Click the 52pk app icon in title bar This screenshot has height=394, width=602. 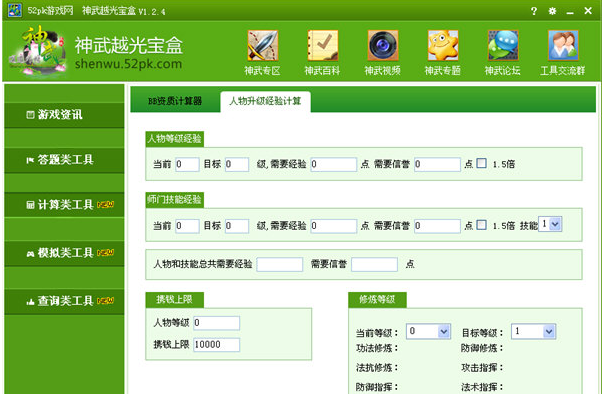click(x=15, y=10)
